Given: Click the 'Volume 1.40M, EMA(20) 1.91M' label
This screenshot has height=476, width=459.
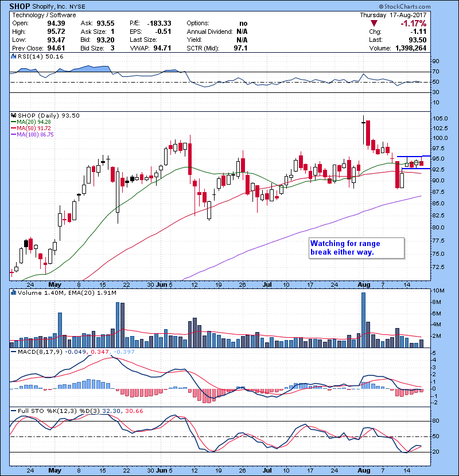Looking at the screenshot, I should click(x=67, y=292).
